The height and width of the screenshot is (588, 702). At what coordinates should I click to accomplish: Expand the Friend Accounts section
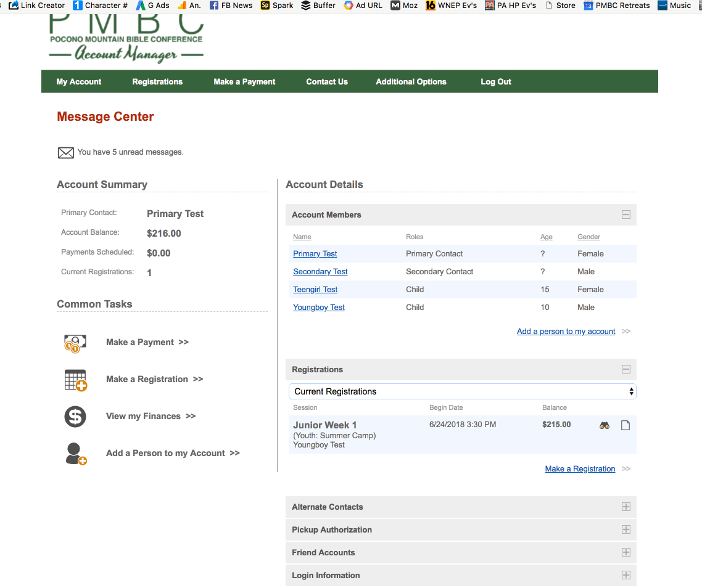click(626, 553)
